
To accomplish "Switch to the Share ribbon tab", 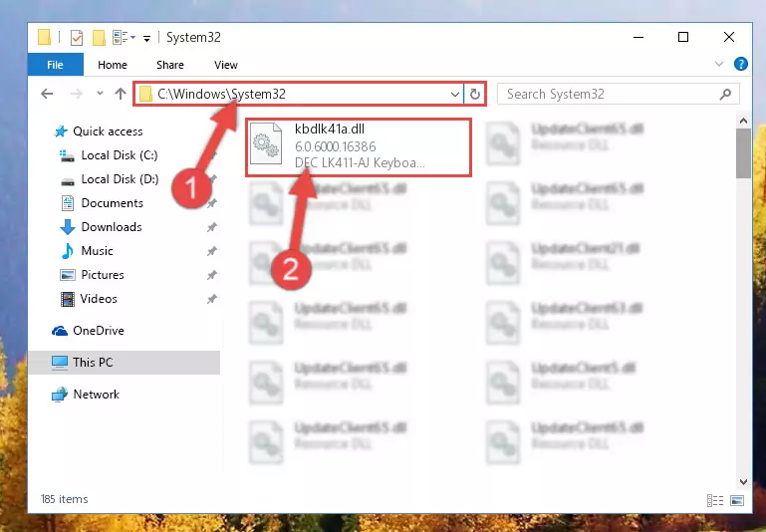I will [170, 65].
